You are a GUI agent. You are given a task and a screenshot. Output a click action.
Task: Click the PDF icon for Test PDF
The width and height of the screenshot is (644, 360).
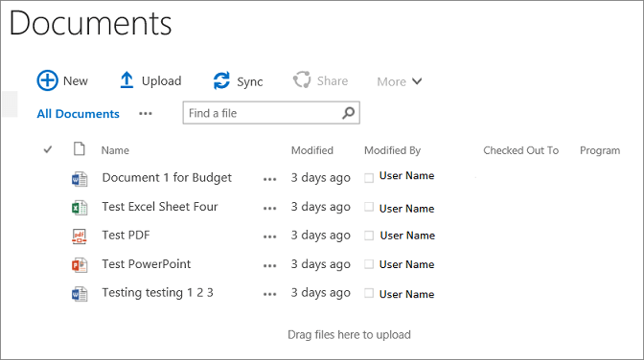pos(80,236)
